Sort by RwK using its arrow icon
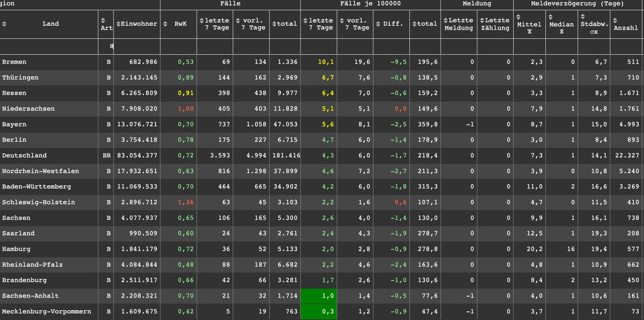Screen dimensions: 644x320 coord(164,24)
